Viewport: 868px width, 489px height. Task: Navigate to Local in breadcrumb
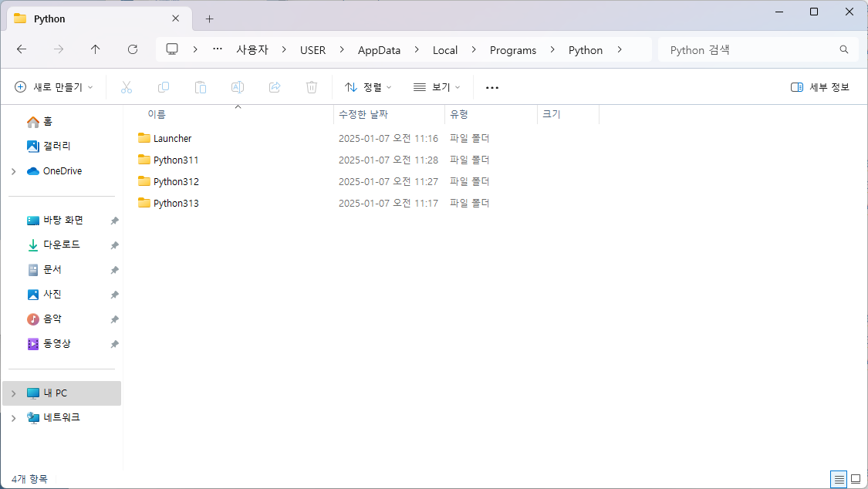click(445, 50)
